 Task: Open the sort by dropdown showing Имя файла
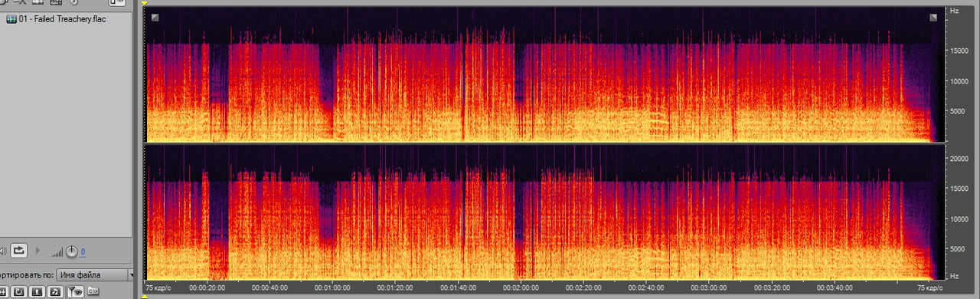point(95,275)
